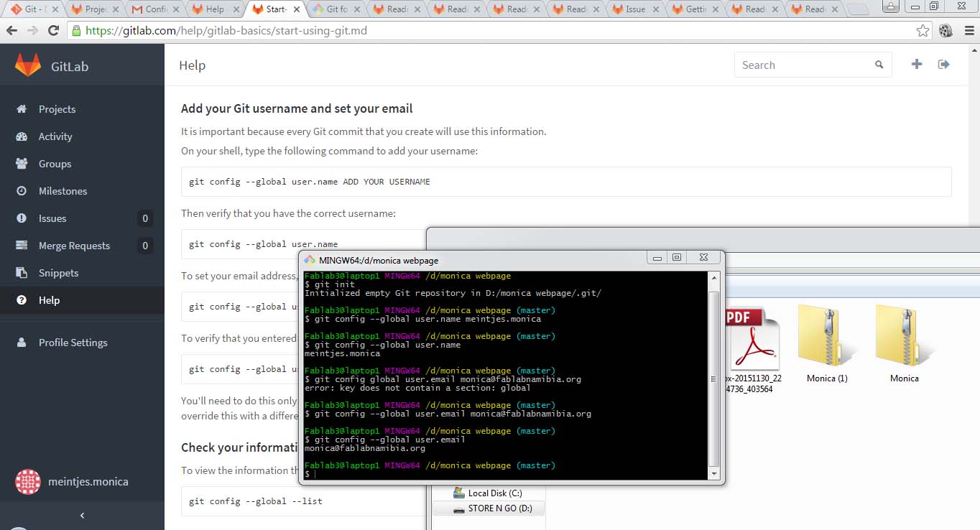Viewport: 980px width, 530px height.
Task: Click the 'git config --global user.name ADD YOUR USERNAME' code
Action: 310,182
